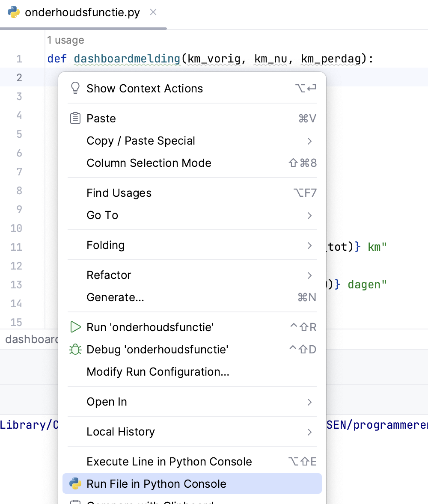Choose Generate... in the context menu
This screenshot has width=428, height=504.
click(115, 297)
